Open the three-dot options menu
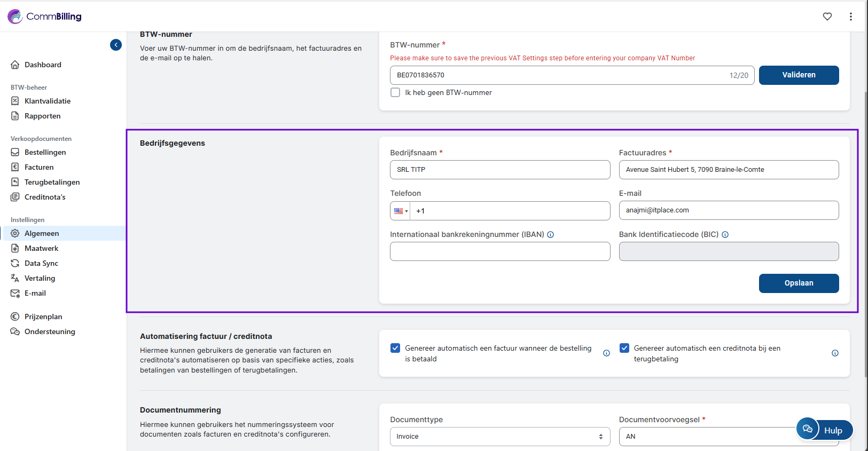Screen dimensions: 868x451 [850, 17]
